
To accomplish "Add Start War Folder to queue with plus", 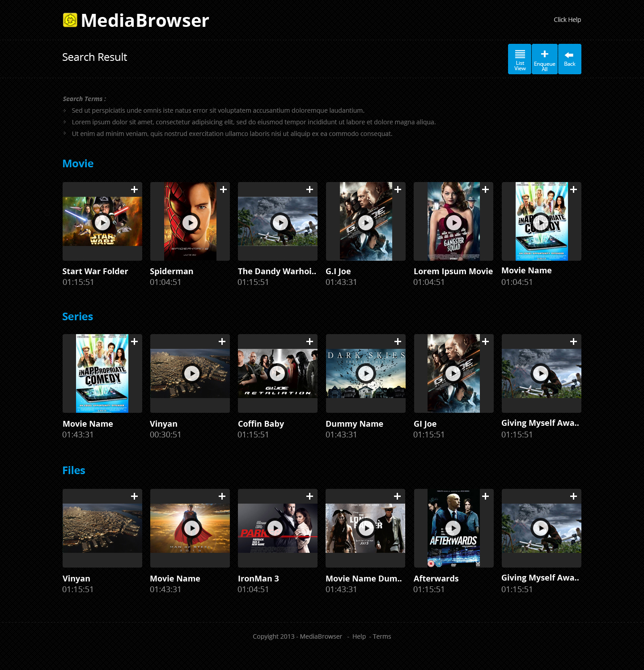I will tap(134, 190).
